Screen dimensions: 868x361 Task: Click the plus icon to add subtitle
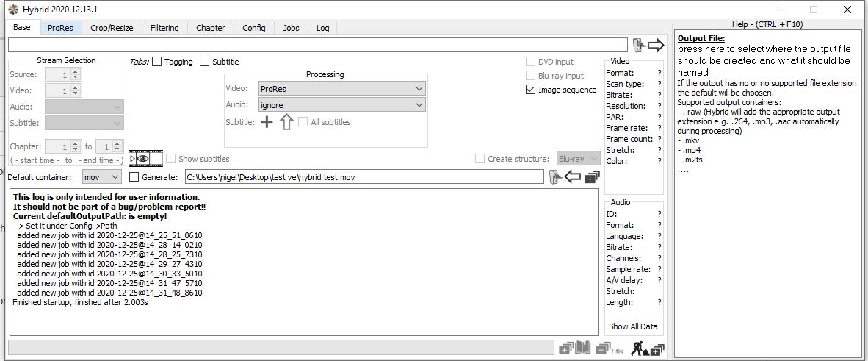pyautogui.click(x=267, y=122)
